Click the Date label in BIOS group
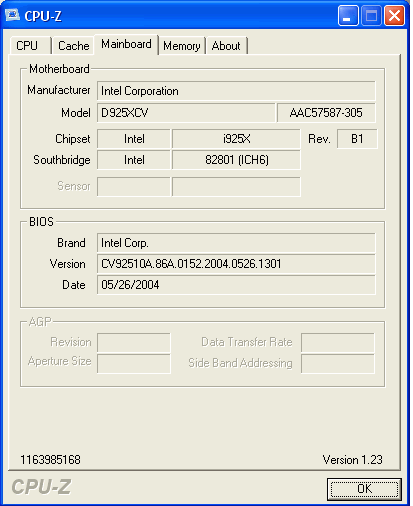 74,285
